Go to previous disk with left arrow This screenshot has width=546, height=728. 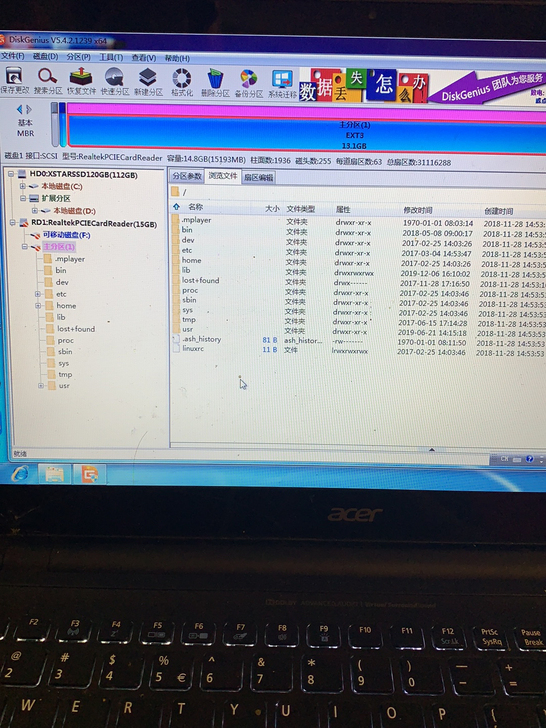click(x=20, y=110)
